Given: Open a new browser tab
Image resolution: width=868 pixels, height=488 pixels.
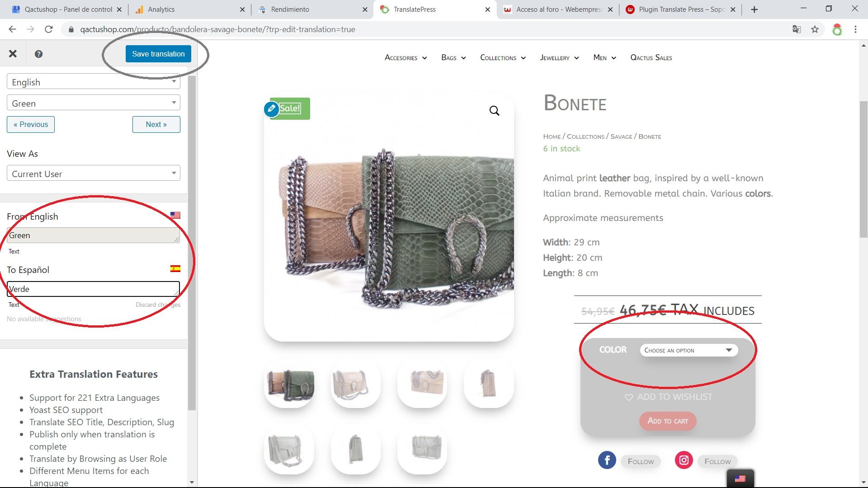Looking at the screenshot, I should click(754, 9).
